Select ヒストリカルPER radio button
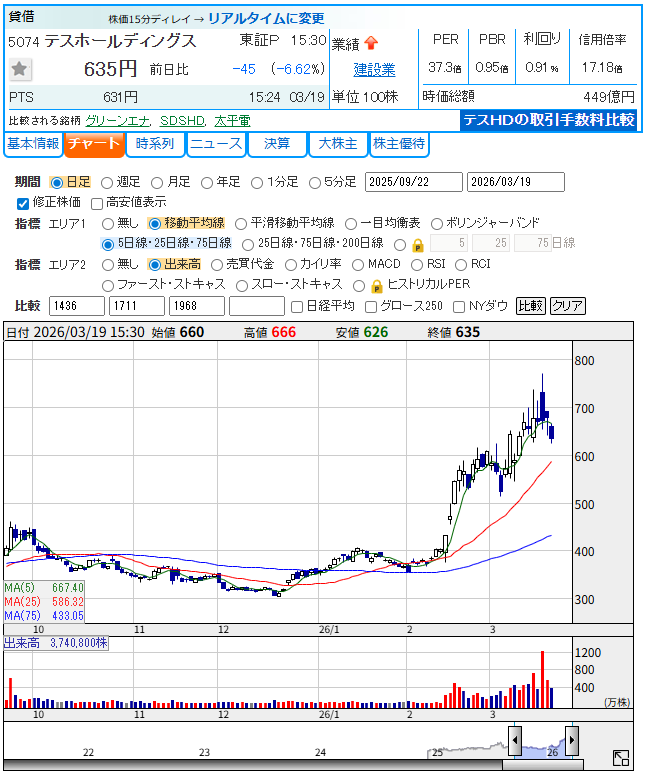Screen dimensions: 645x772 tap(359, 286)
